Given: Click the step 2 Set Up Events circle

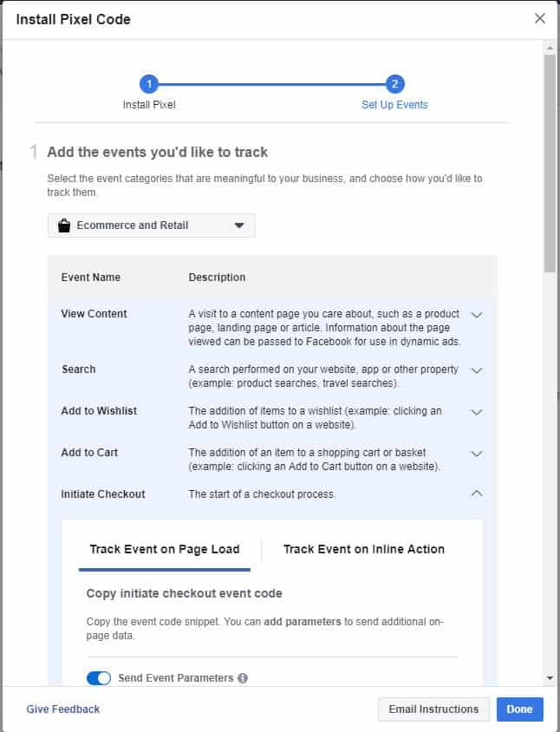Looking at the screenshot, I should coord(394,84).
